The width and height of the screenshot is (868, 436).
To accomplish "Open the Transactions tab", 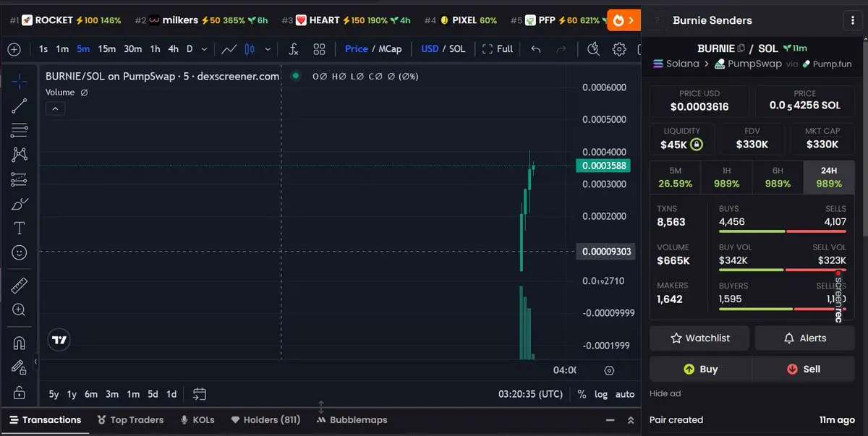I will coord(46,420).
